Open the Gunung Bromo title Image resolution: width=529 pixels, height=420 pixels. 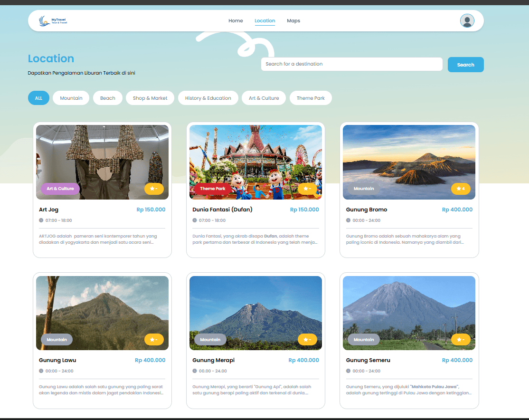(367, 210)
